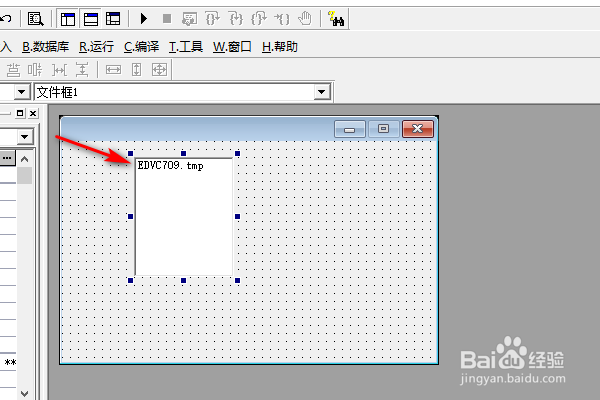Open help search binoculars icon
The width and height of the screenshot is (600, 400).
(336, 19)
